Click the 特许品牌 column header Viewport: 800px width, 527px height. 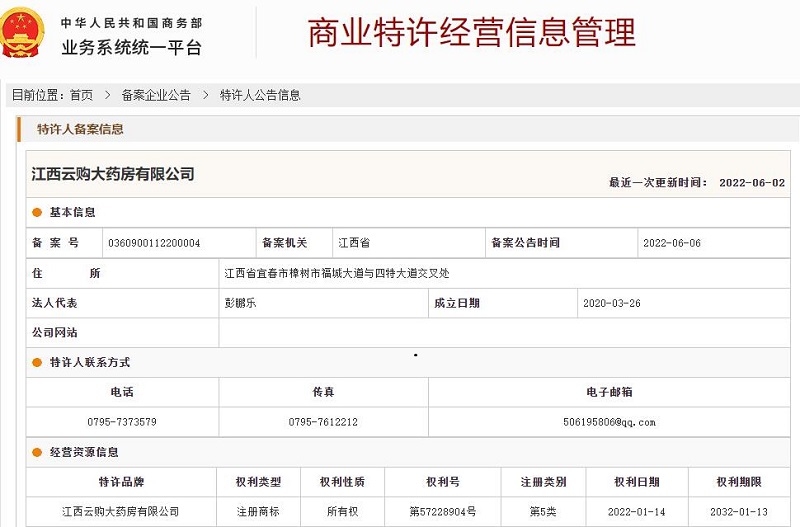click(121, 482)
